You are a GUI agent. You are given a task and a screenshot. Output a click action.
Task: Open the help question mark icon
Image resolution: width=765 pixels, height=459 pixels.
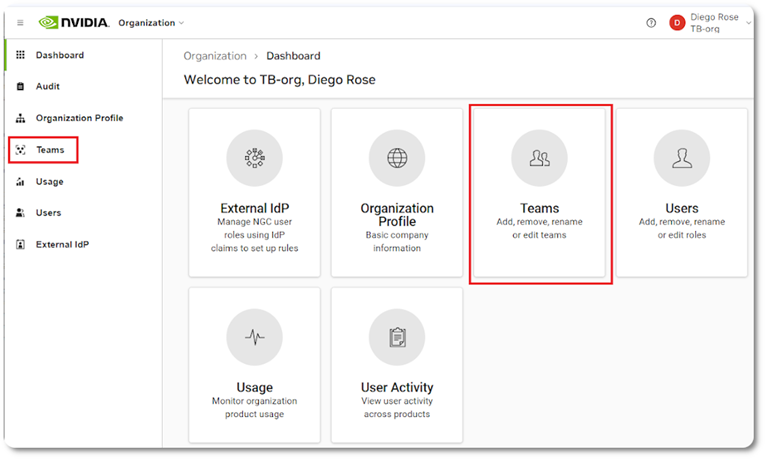651,23
